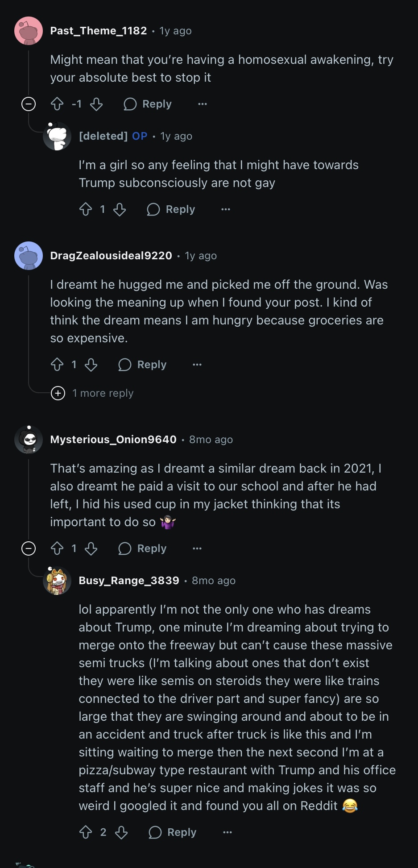Open more options on DragZealousideal9220's comment
This screenshot has height=868, width=418.
(197, 365)
